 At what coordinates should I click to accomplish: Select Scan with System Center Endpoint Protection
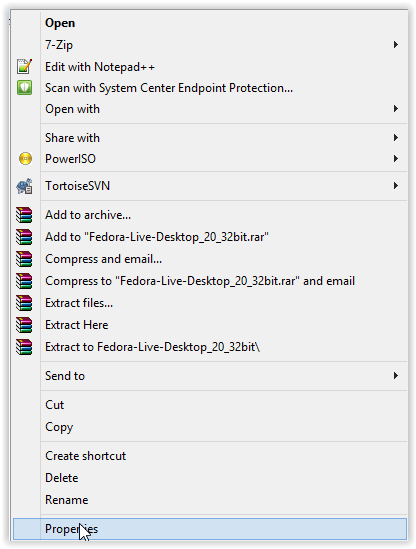click(210, 88)
